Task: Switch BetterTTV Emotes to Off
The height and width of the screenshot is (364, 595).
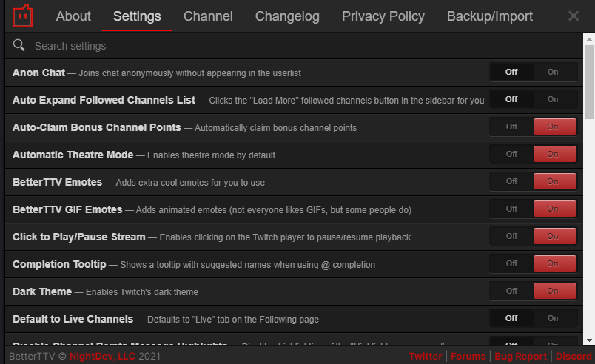Action: click(511, 181)
